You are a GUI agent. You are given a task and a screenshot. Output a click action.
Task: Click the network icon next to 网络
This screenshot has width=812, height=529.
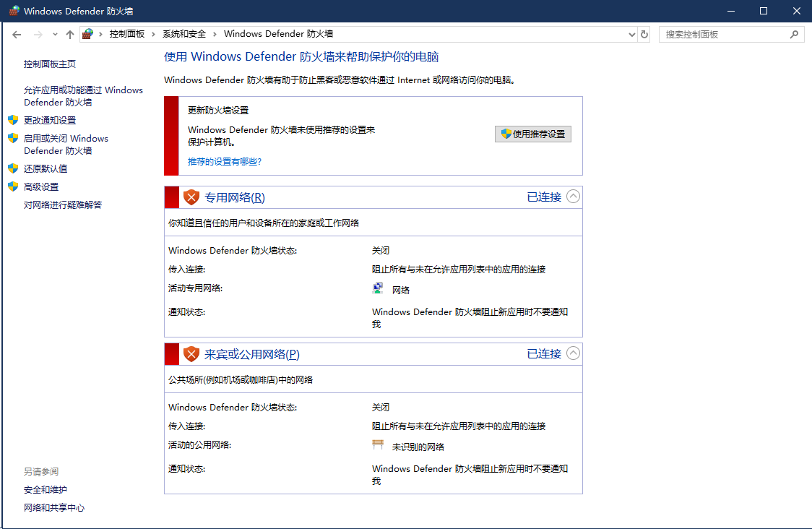pyautogui.click(x=378, y=289)
